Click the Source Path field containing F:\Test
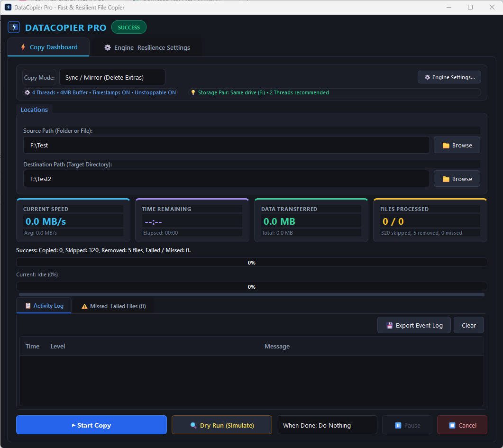Image resolution: width=503 pixels, height=448 pixels. [227, 145]
